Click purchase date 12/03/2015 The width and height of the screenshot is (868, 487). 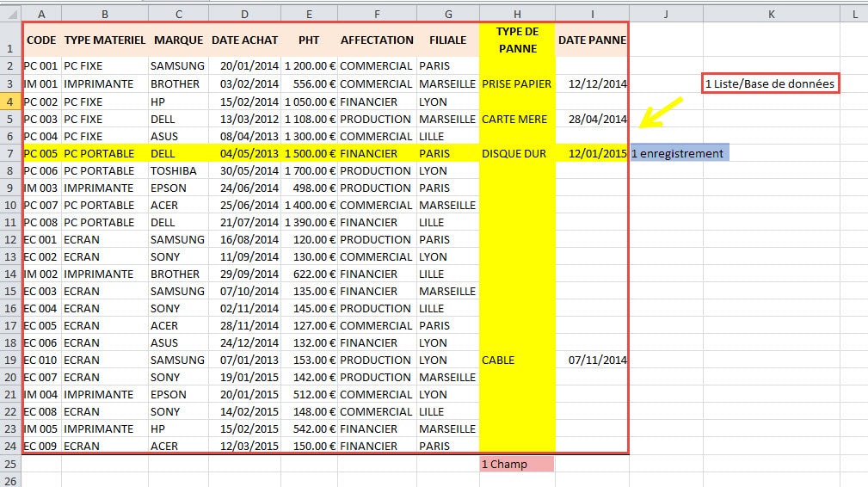[244, 446]
